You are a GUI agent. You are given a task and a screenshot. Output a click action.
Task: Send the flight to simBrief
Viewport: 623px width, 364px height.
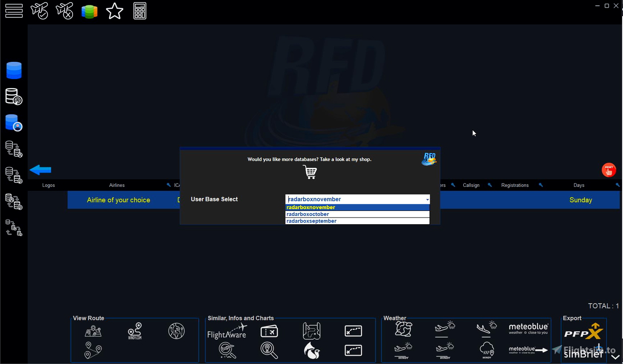[x=583, y=353]
